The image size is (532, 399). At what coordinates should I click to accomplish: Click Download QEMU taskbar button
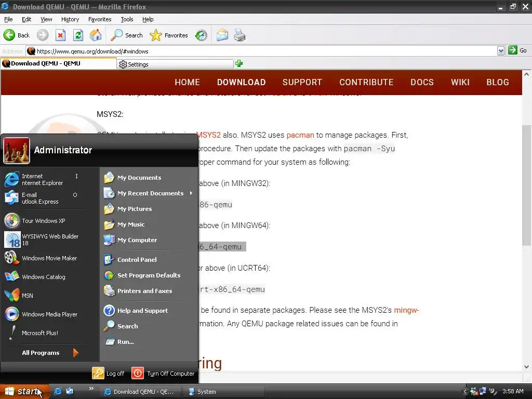pos(141,392)
